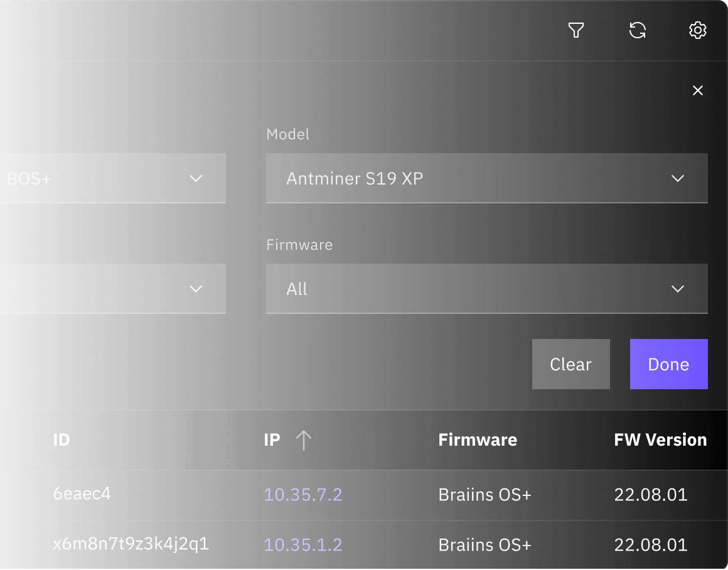Expand the Model dropdown
This screenshot has height=570, width=728.
tap(677, 178)
